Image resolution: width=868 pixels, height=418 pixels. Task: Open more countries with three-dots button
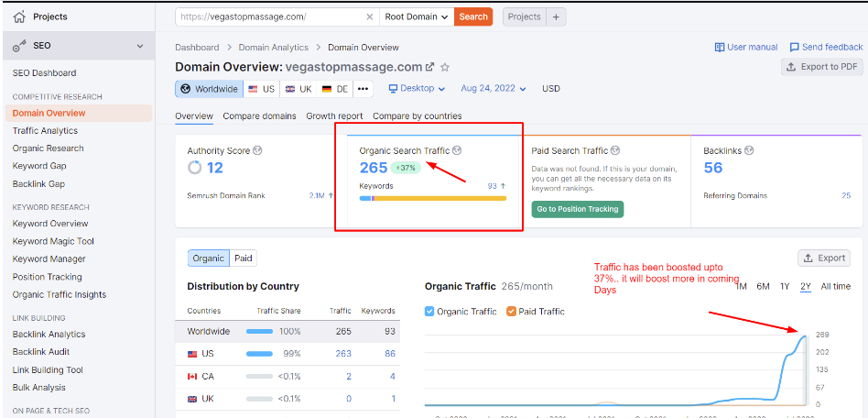[x=363, y=89]
